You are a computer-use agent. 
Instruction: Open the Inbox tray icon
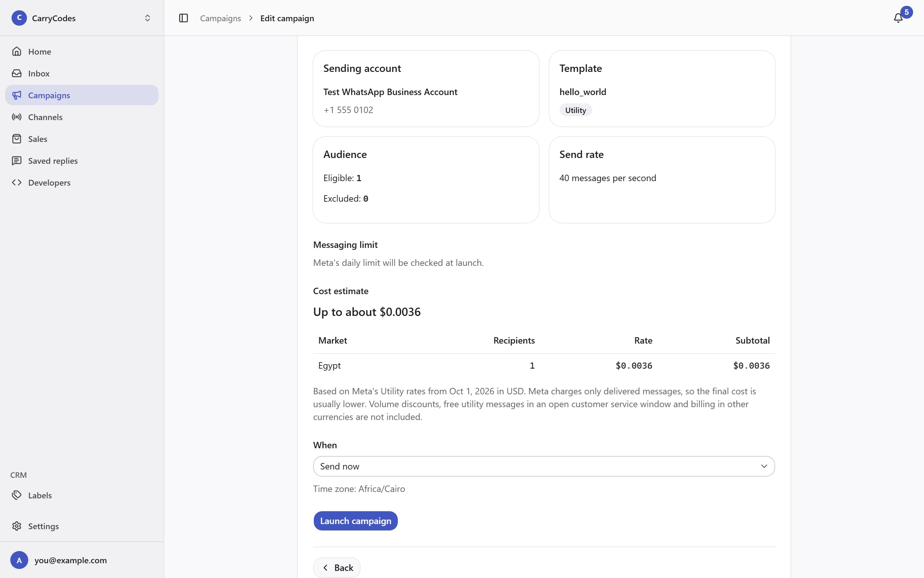click(x=16, y=73)
